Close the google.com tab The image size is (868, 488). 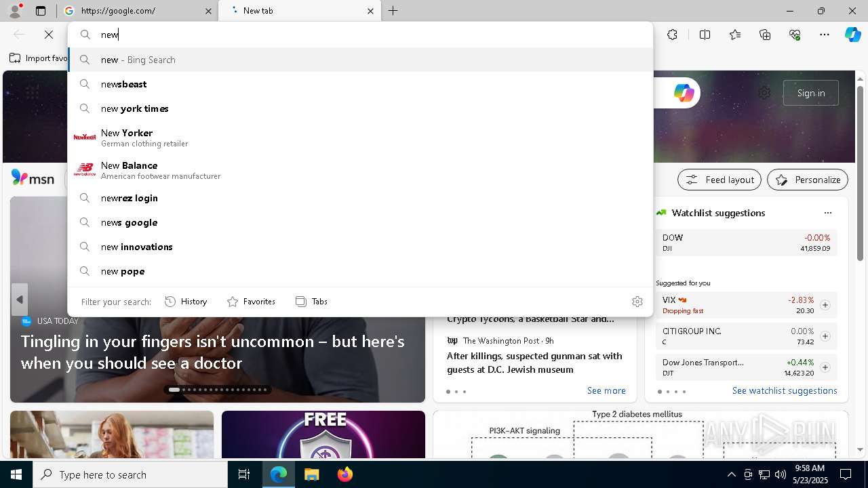209,11
